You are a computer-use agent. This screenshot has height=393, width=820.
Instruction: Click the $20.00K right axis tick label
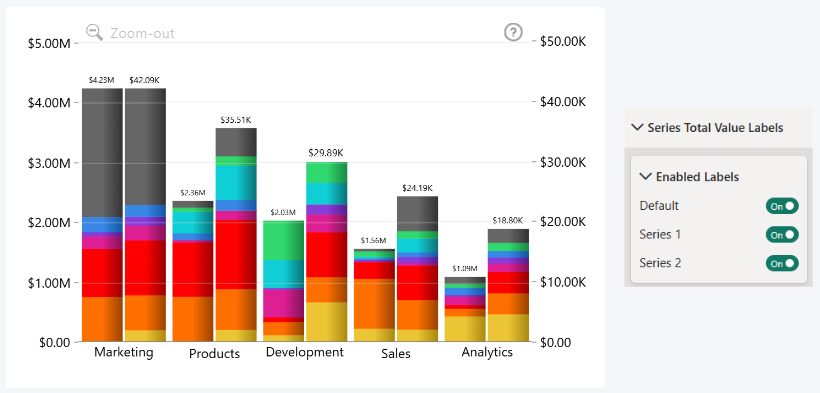563,222
